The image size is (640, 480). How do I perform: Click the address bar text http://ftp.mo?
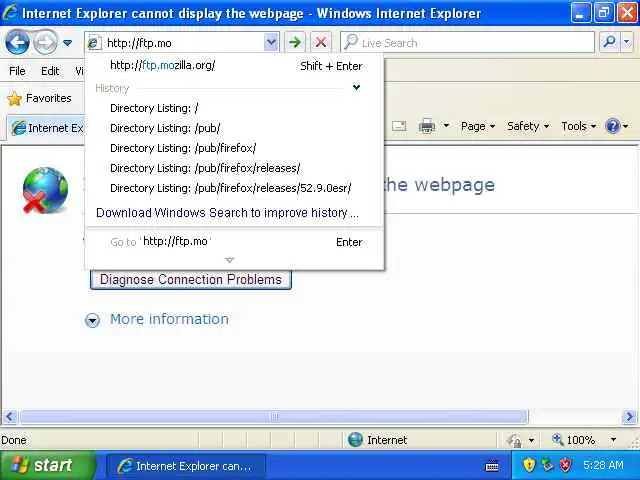point(139,43)
